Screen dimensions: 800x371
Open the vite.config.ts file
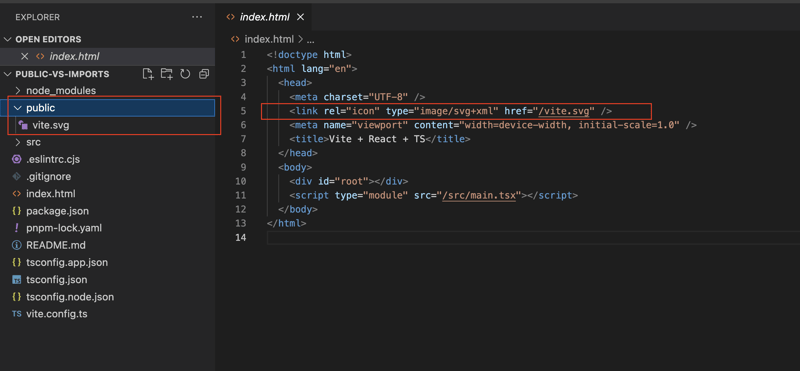57,314
